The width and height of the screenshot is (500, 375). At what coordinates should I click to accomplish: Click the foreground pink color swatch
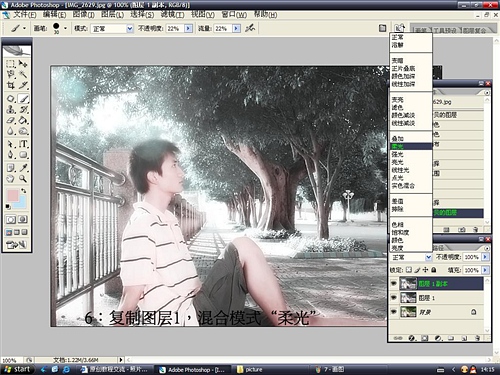pyautogui.click(x=13, y=196)
